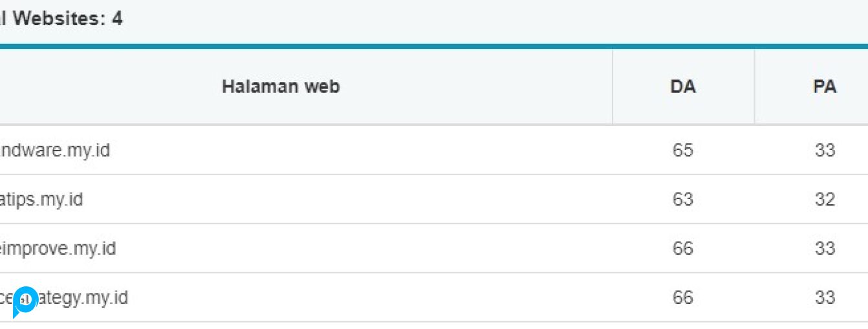Screen dimensions: 868x329
Task: Click PA value 33 in the last row
Action: 825,297
